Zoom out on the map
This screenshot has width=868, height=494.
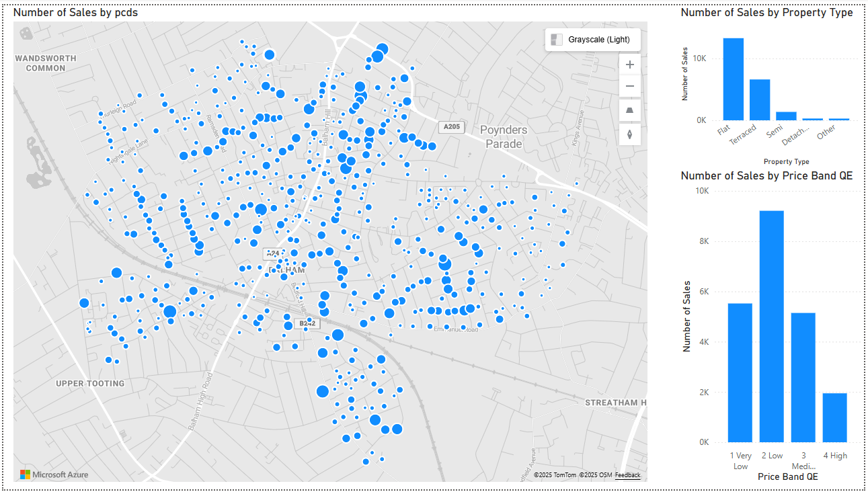pos(629,86)
